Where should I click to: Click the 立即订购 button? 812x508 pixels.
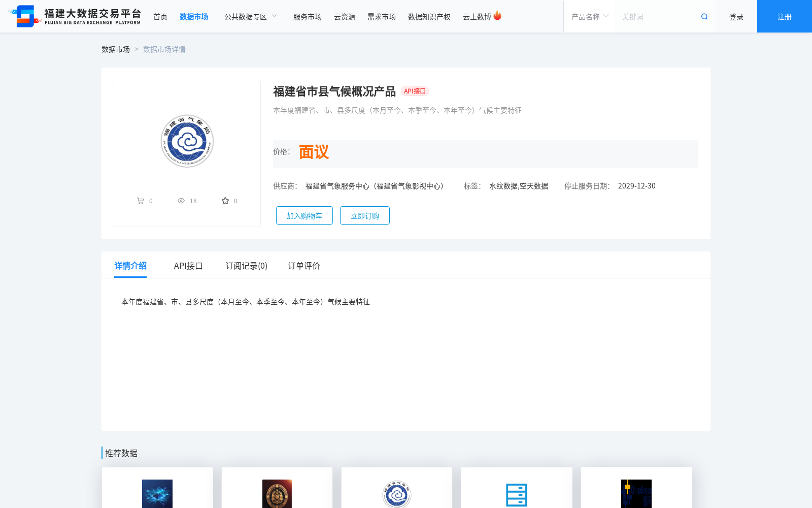(364, 215)
